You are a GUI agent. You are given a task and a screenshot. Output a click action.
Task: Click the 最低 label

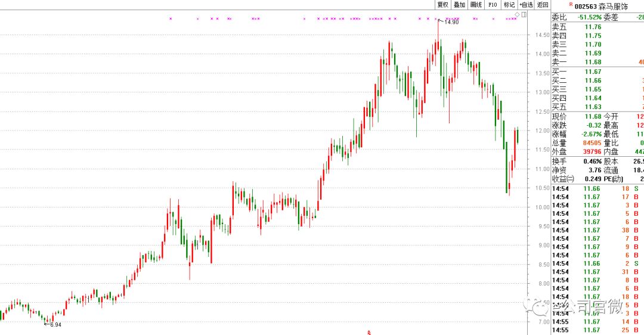pyautogui.click(x=611, y=134)
